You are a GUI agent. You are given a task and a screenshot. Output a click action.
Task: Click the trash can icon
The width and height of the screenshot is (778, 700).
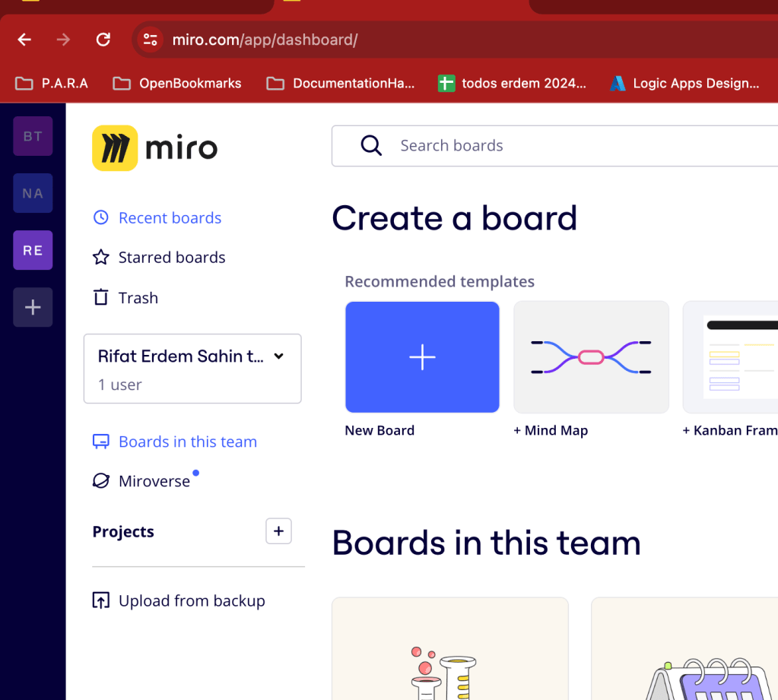[100, 297]
